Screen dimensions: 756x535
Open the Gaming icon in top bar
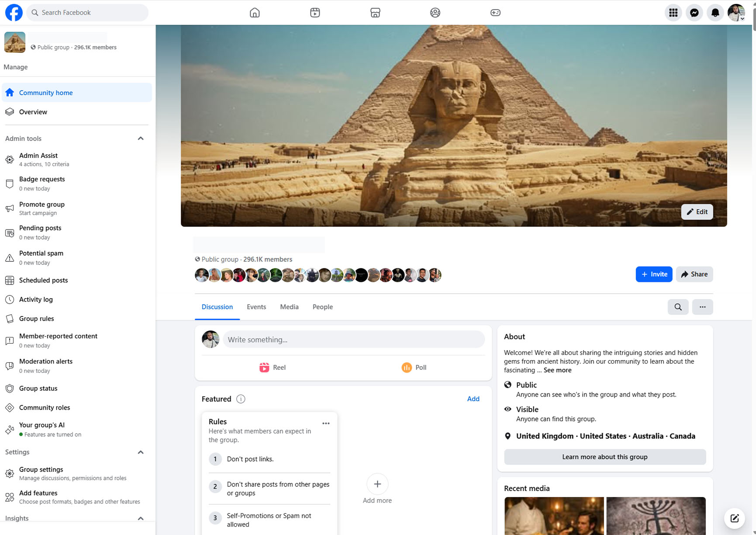pos(495,13)
